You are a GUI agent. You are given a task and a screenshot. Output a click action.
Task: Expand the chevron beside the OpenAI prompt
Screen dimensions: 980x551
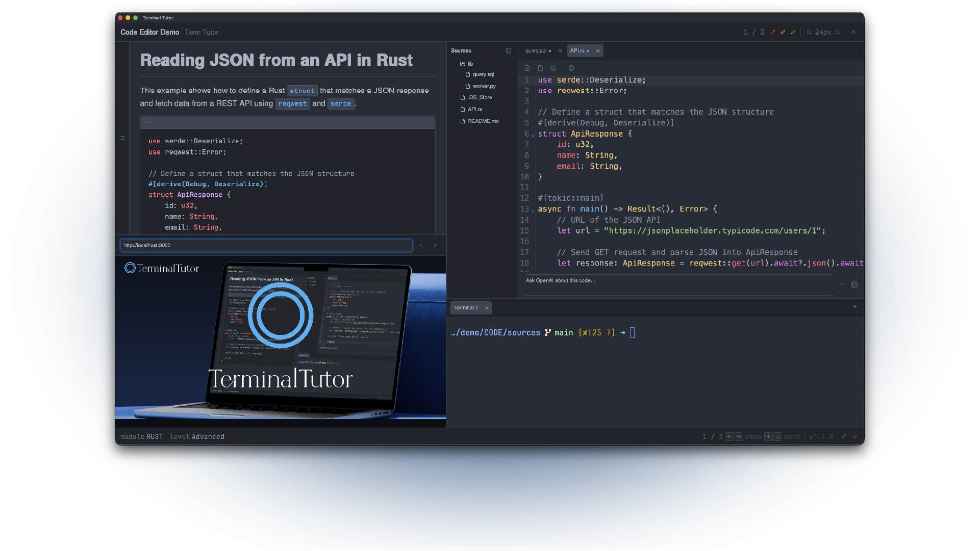pos(842,284)
